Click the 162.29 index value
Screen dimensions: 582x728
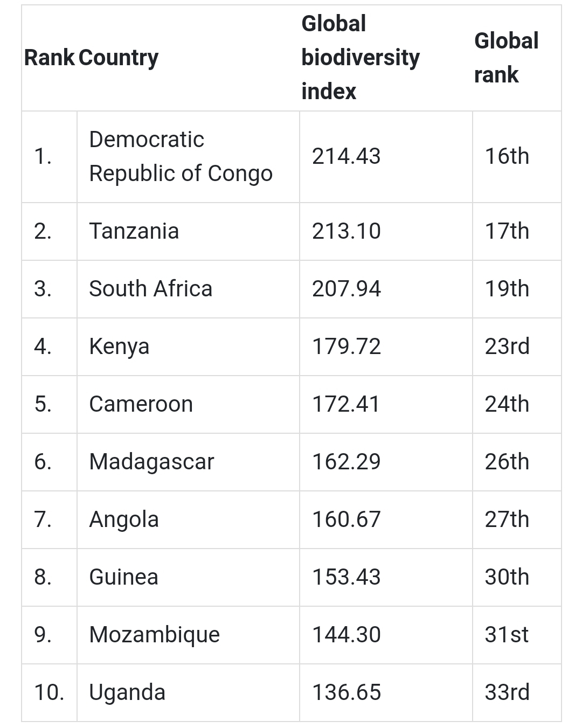tap(346, 462)
